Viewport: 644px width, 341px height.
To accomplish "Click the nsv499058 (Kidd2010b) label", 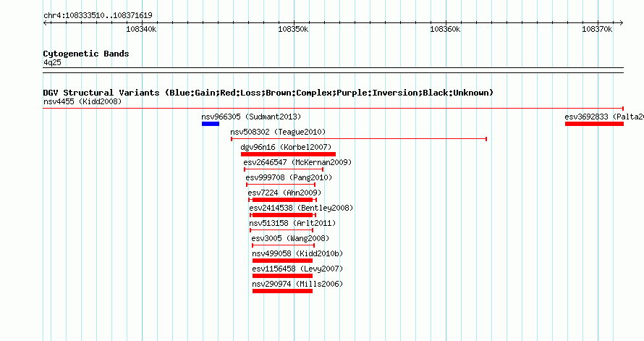I will click(x=297, y=253).
